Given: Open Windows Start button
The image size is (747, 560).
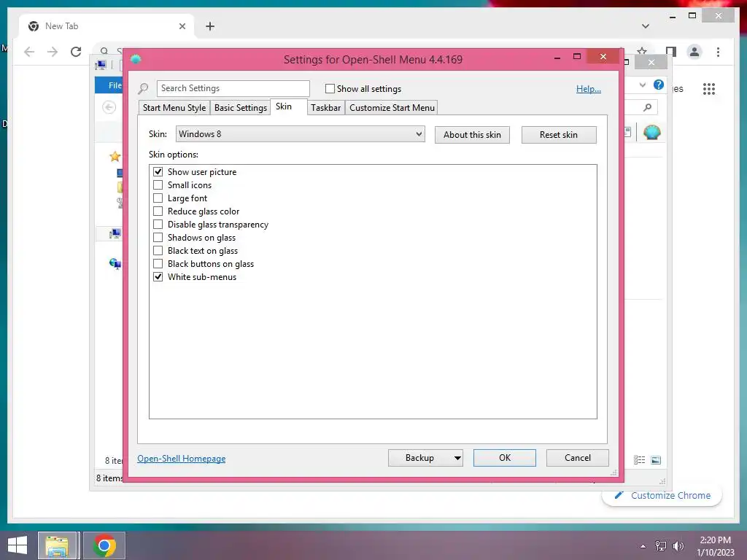Looking at the screenshot, I should click(x=18, y=545).
